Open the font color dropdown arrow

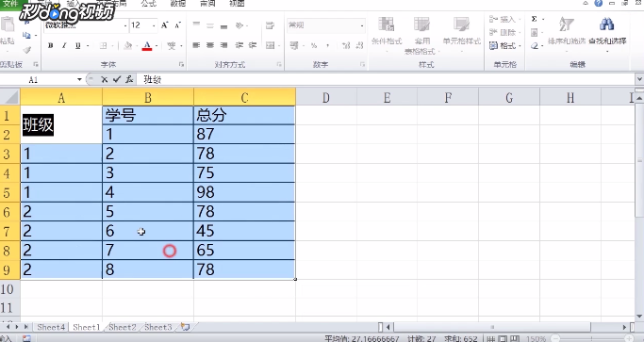pos(156,45)
